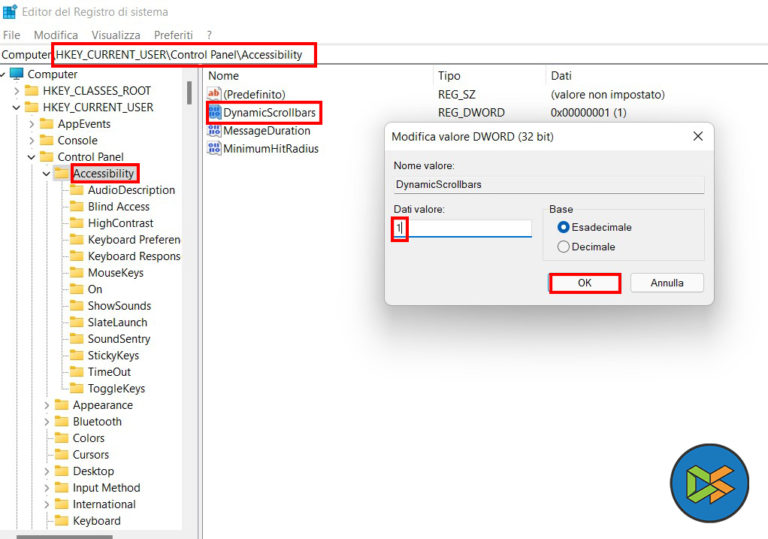
Task: Select the DynamicScrollbars DWORD icon
Action: tap(215, 112)
